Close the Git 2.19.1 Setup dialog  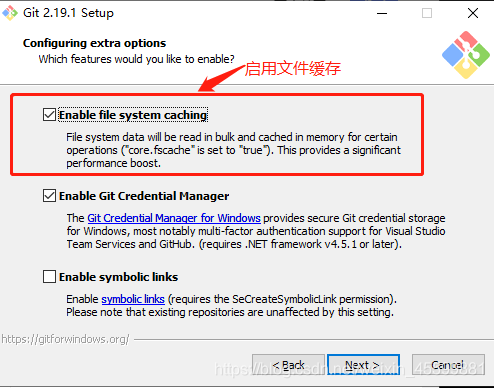pos(473,13)
